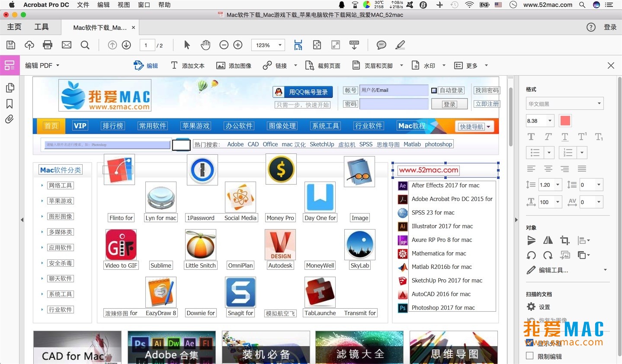Select the crop object tool
The image size is (622, 364).
[x=565, y=240]
